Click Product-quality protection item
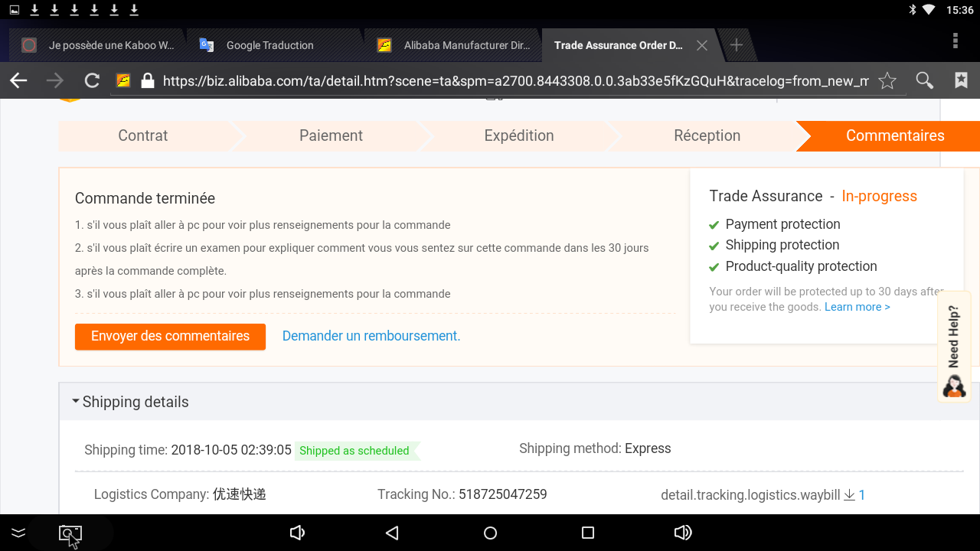Screen dimensions: 980x551 coord(801,266)
